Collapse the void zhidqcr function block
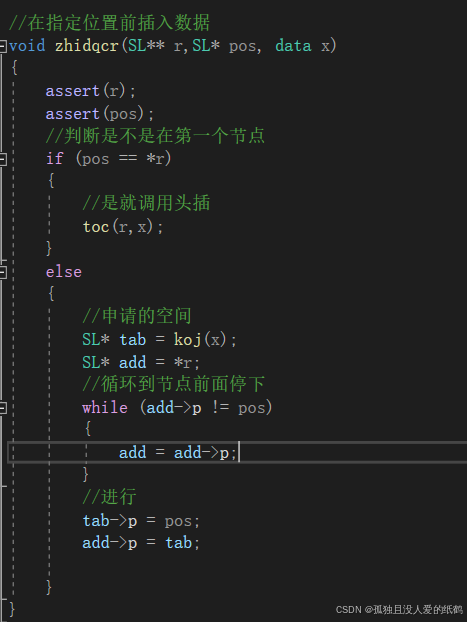The height and width of the screenshot is (622, 467). pyautogui.click(x=3, y=46)
